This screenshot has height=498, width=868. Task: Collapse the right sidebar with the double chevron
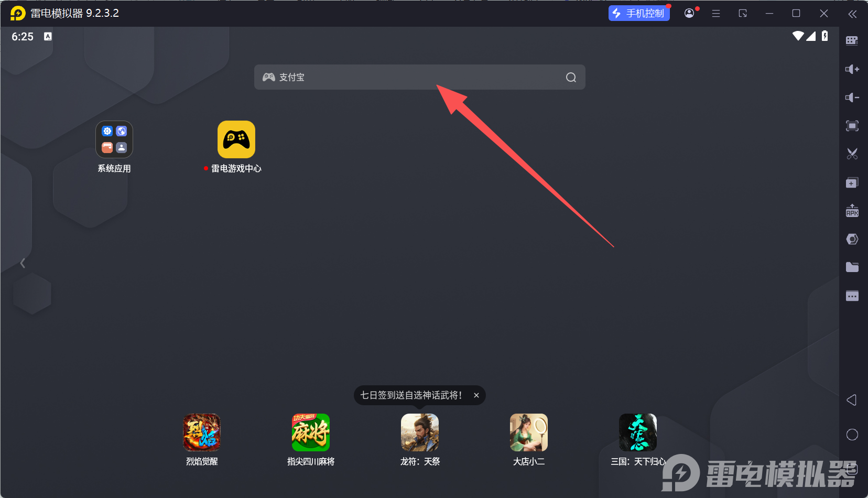point(852,14)
